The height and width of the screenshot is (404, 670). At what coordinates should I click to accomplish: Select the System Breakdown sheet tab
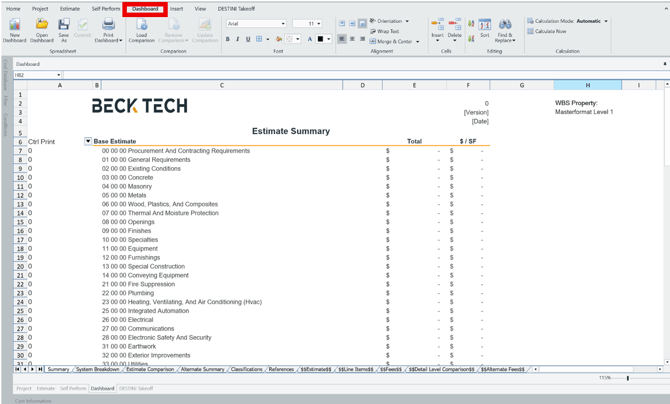pyautogui.click(x=97, y=370)
